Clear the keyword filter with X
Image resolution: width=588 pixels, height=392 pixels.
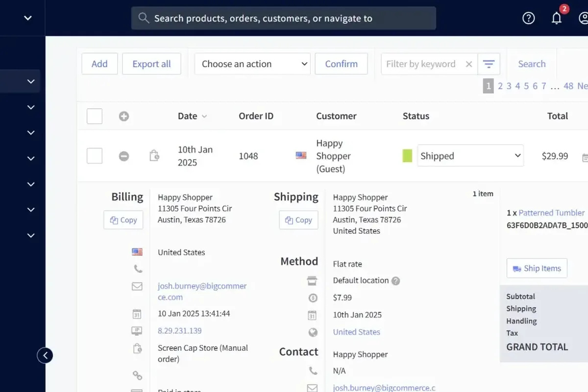(469, 64)
